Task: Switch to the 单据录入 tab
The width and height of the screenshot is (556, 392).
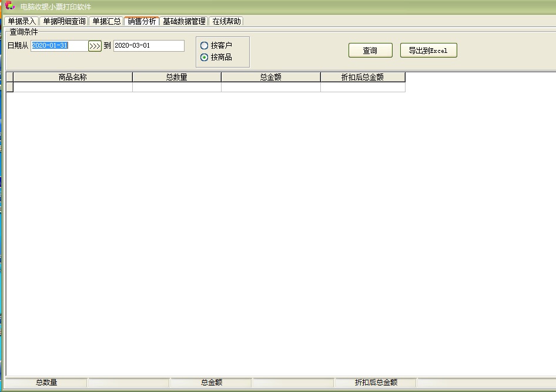Action: point(21,21)
